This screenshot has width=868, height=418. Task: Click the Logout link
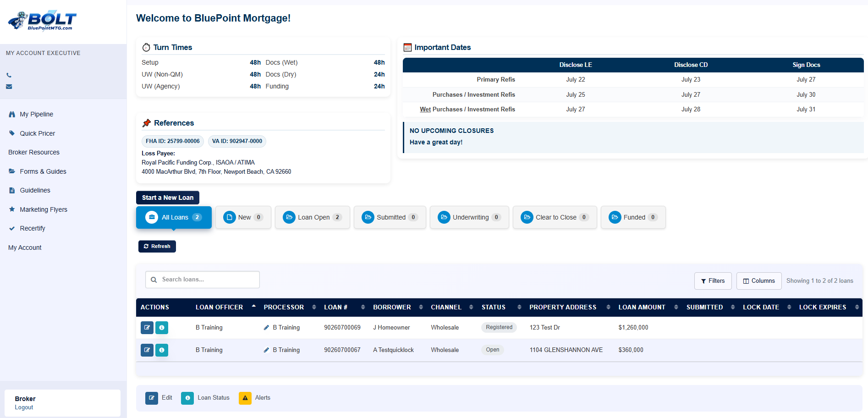24,407
